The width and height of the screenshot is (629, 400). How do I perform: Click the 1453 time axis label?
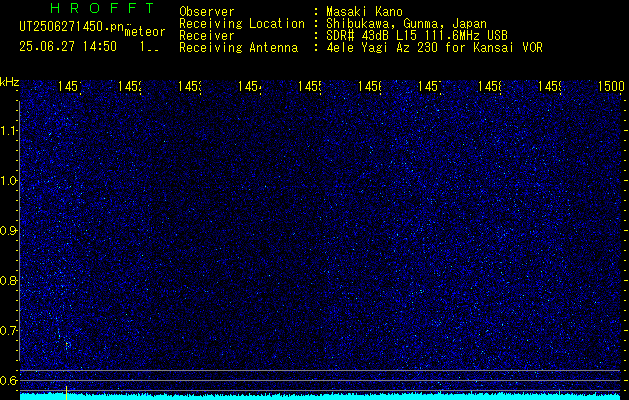[190, 86]
